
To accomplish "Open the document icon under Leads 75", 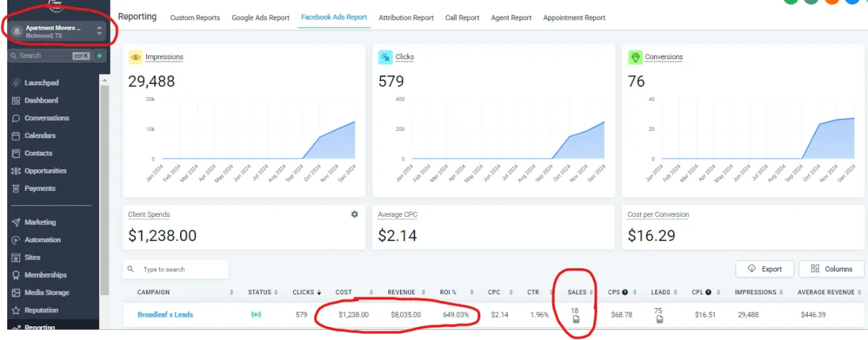I will [x=658, y=319].
